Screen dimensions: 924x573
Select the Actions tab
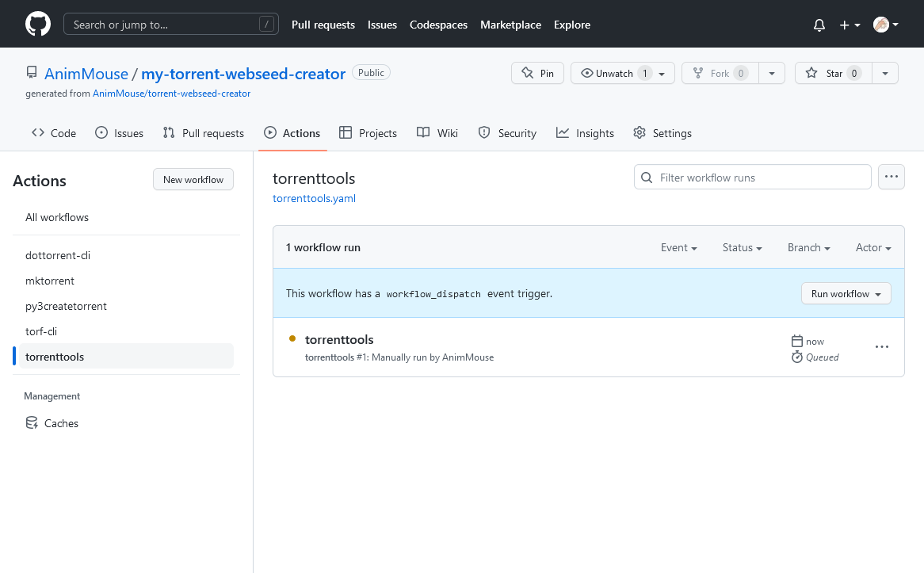pyautogui.click(x=292, y=133)
